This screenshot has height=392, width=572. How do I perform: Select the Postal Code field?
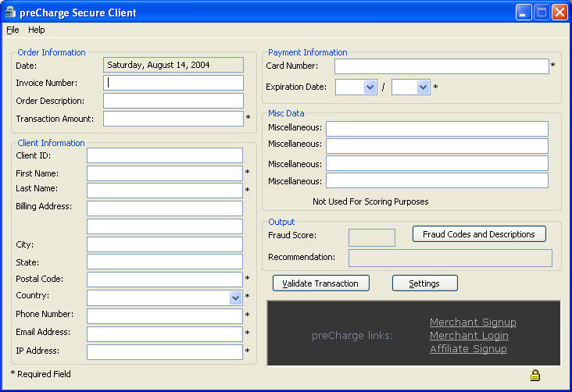[165, 280]
